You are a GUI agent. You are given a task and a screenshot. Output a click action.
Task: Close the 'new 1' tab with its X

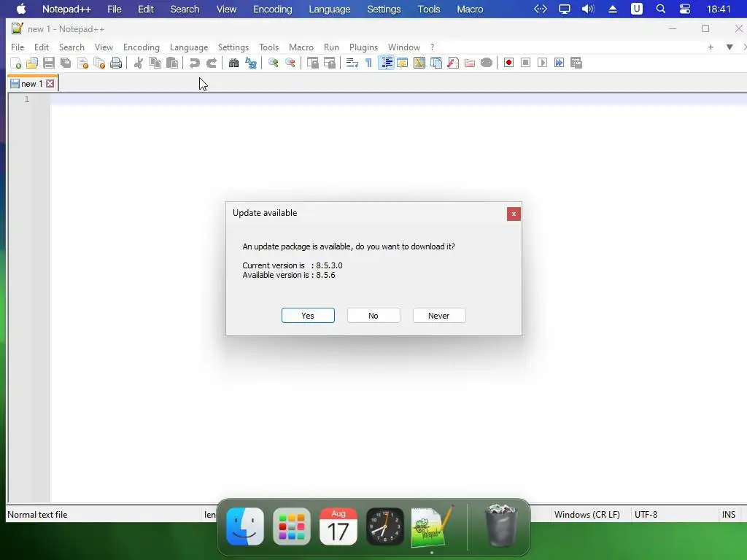(50, 84)
